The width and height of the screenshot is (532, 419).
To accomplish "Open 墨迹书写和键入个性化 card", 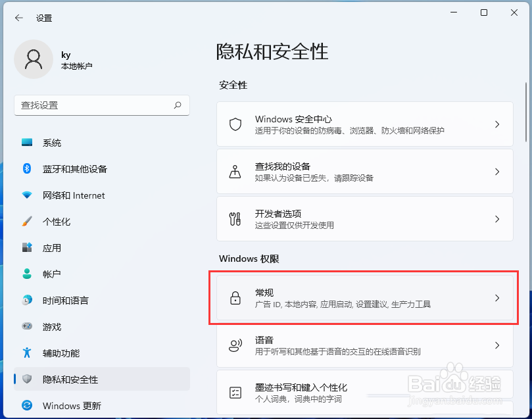I will pos(365,393).
